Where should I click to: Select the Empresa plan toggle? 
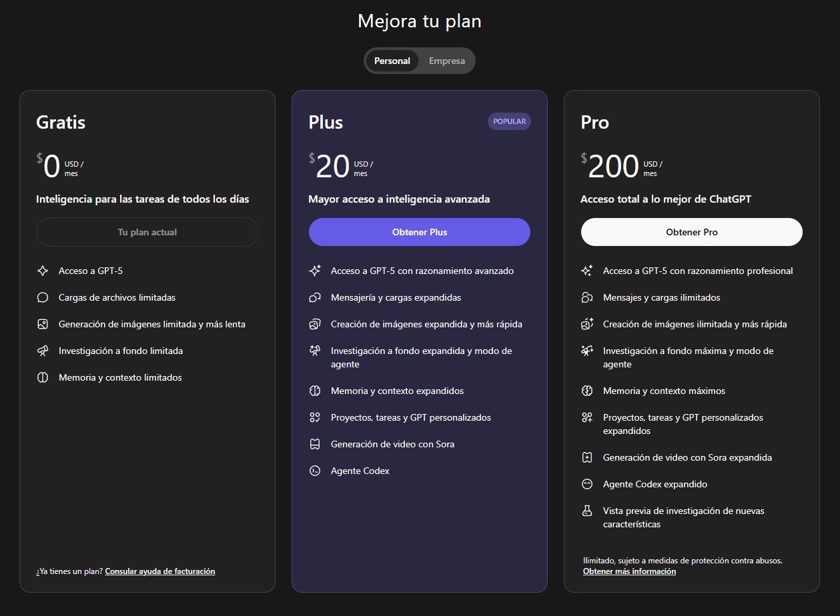point(446,61)
